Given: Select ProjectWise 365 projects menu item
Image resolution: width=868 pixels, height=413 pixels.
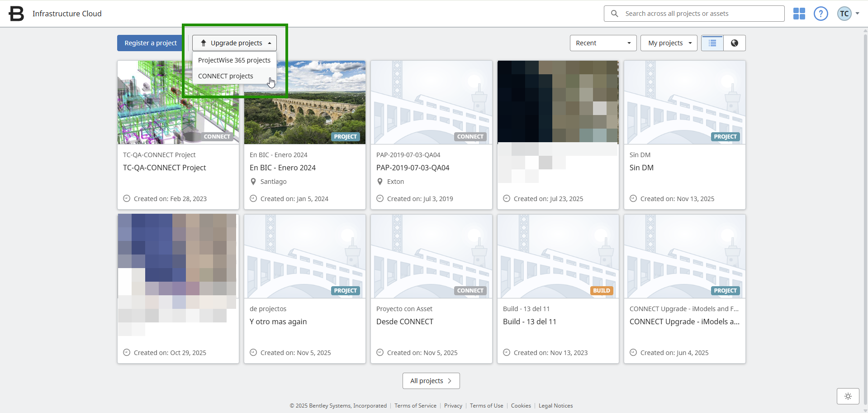Looking at the screenshot, I should [x=234, y=60].
